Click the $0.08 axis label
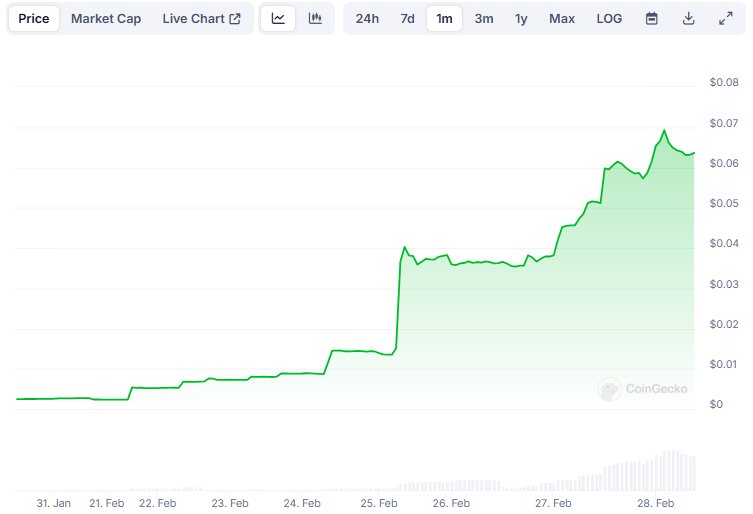The height and width of the screenshot is (514, 753). pyautogui.click(x=724, y=82)
